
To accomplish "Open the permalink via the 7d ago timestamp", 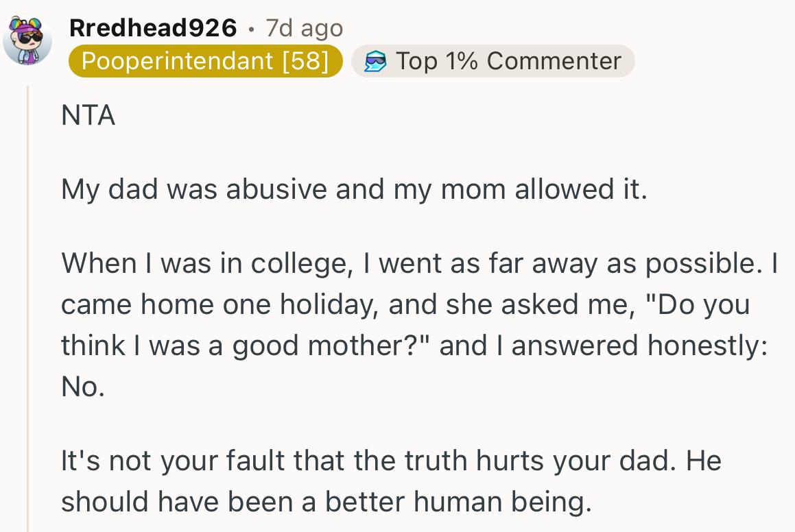I will (303, 27).
